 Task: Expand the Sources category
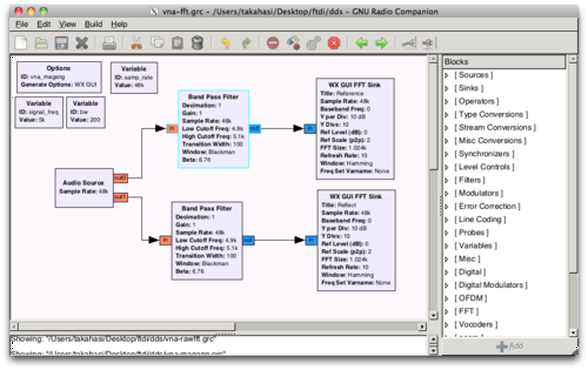[447, 75]
